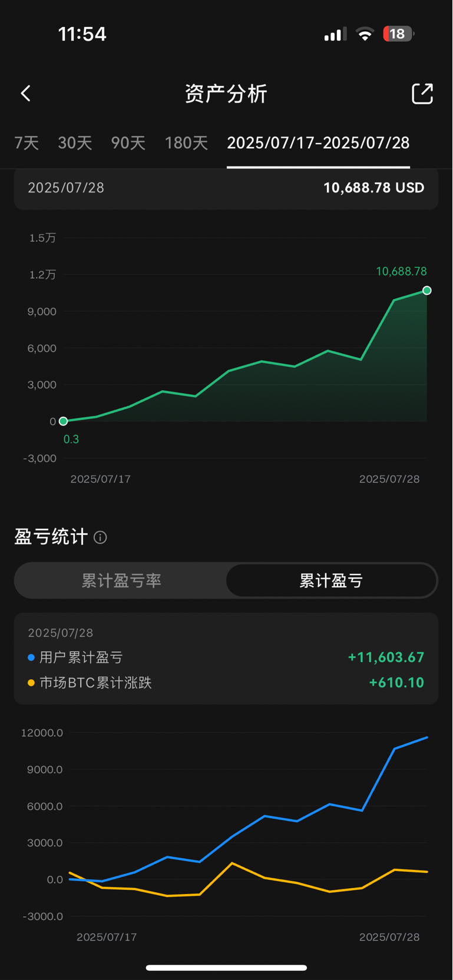Open the share export icon
The height and width of the screenshot is (980, 453).
422,94
